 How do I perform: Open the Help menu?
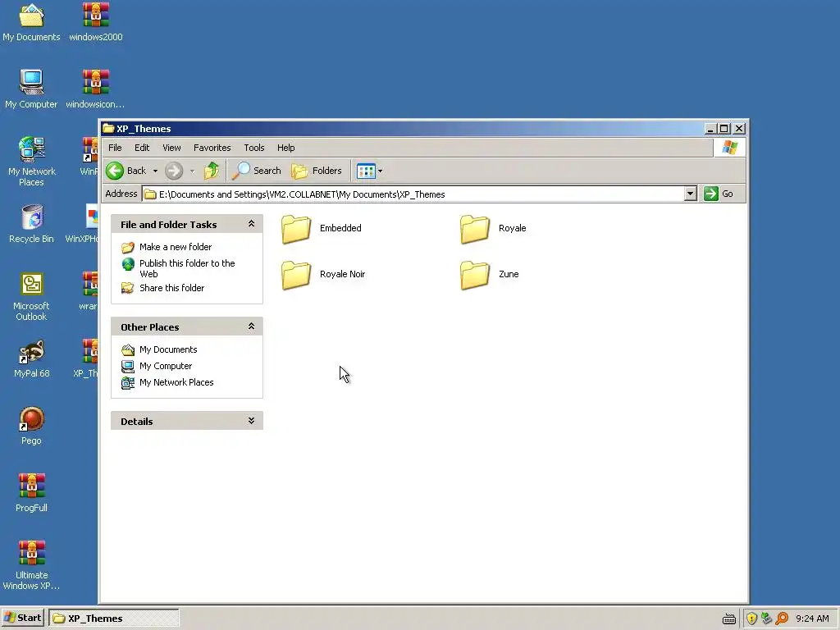tap(285, 148)
